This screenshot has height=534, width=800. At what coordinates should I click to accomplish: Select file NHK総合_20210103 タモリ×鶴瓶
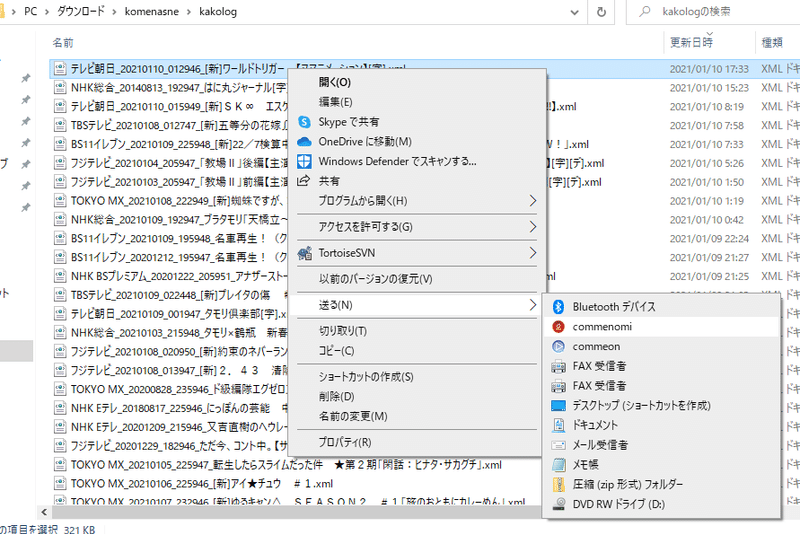click(179, 333)
